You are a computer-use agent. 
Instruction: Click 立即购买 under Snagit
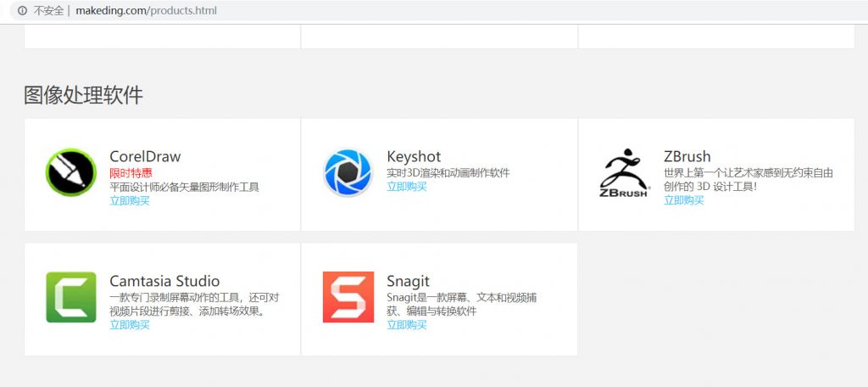(407, 325)
